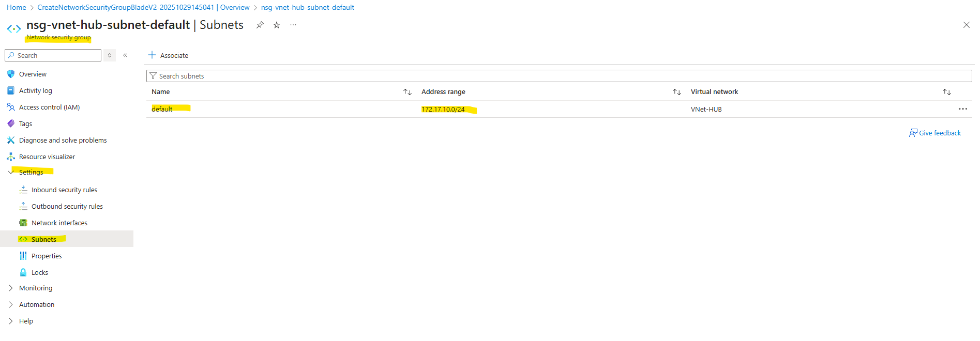Toggle the sidebar search expand arrows
Viewport: 980px width, 341px height.
[x=110, y=55]
